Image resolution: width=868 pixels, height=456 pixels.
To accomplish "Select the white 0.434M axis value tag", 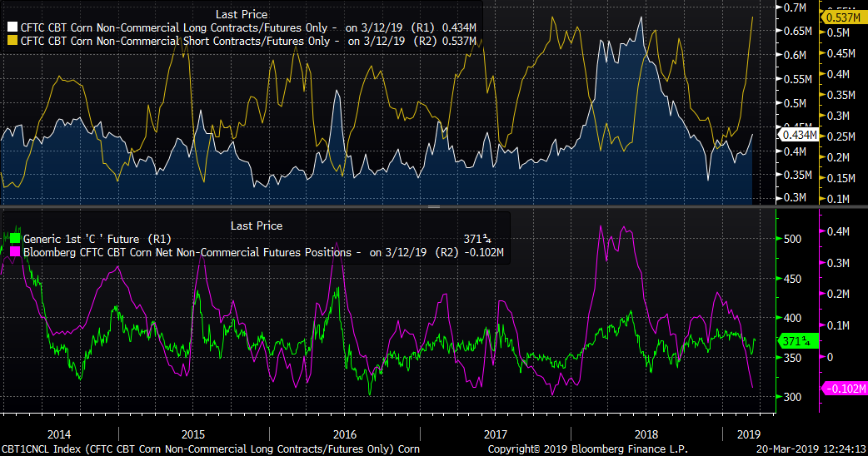I will click(801, 134).
